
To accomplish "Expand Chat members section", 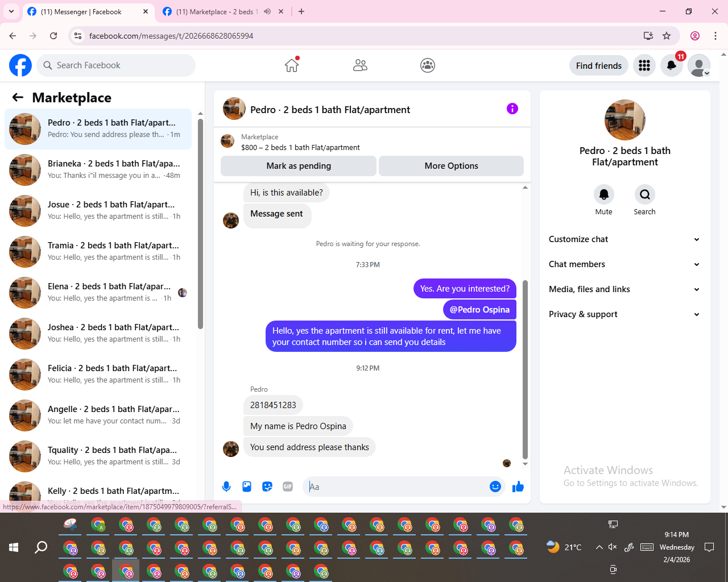I will [624, 264].
